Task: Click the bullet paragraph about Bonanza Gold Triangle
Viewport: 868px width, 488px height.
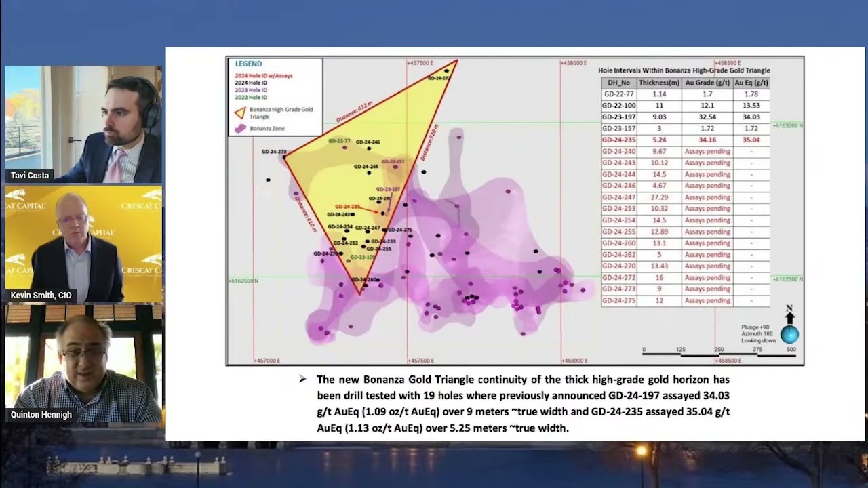Action: 523,404
